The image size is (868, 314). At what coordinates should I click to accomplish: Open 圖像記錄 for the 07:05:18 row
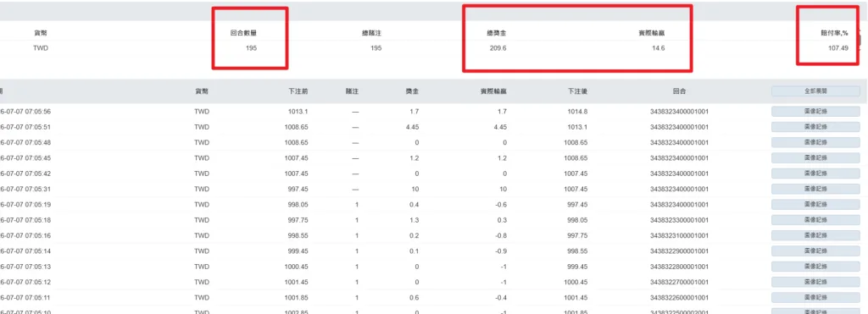coord(815,220)
